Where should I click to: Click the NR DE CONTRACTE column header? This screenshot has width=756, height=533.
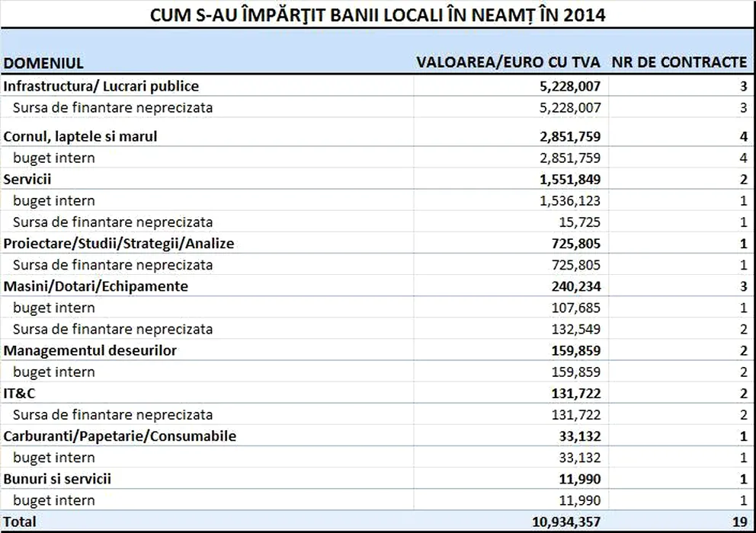[681, 62]
